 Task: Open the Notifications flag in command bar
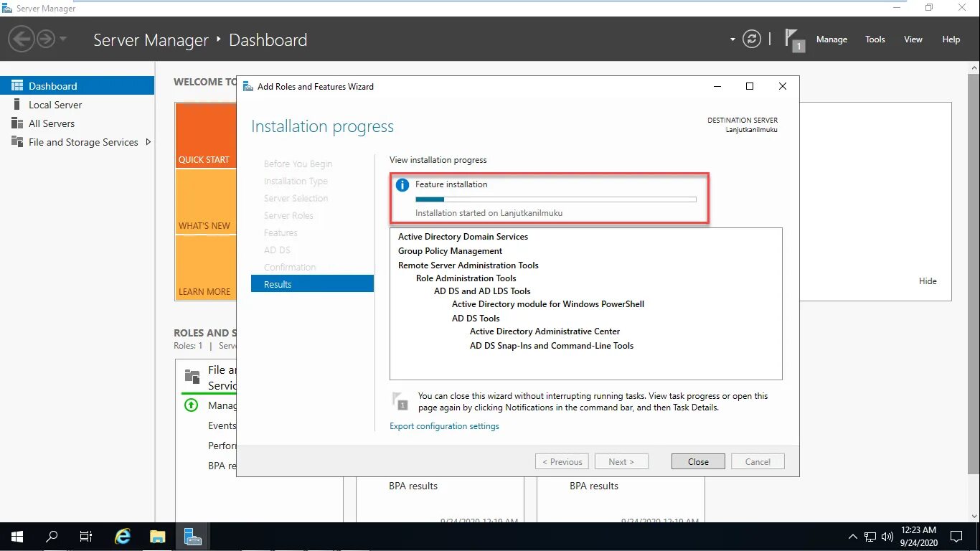[794, 39]
